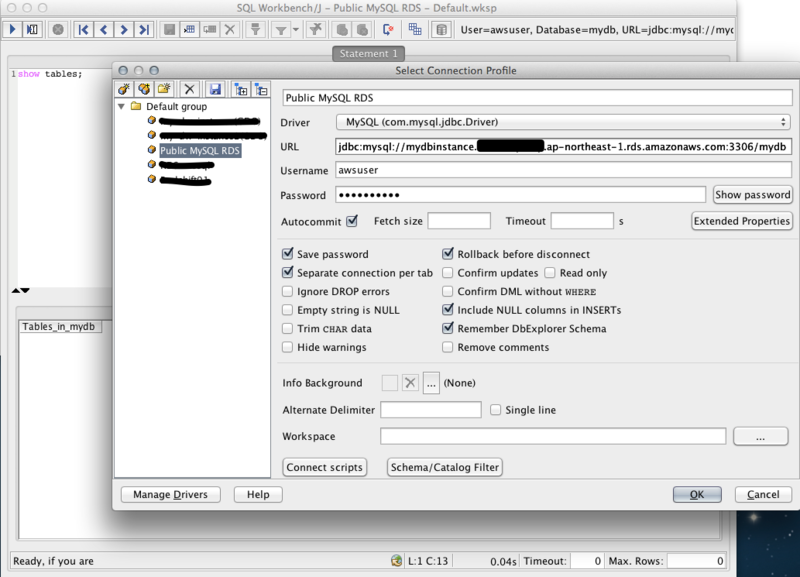Save profiles with the floppy disk icon
Screen dimensions: 800x577
[x=215, y=89]
